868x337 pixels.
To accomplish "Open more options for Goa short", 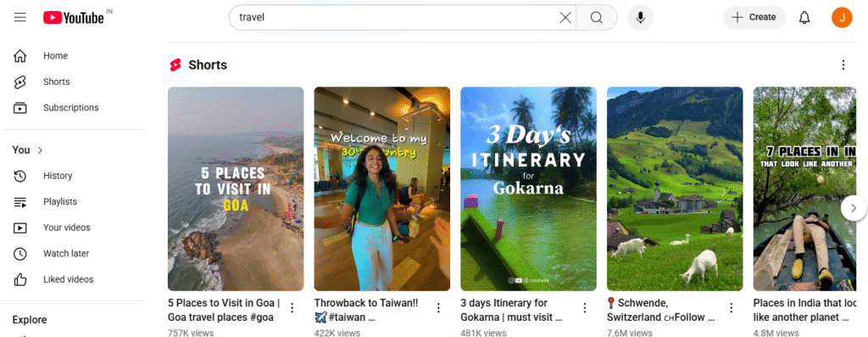I will click(x=292, y=308).
